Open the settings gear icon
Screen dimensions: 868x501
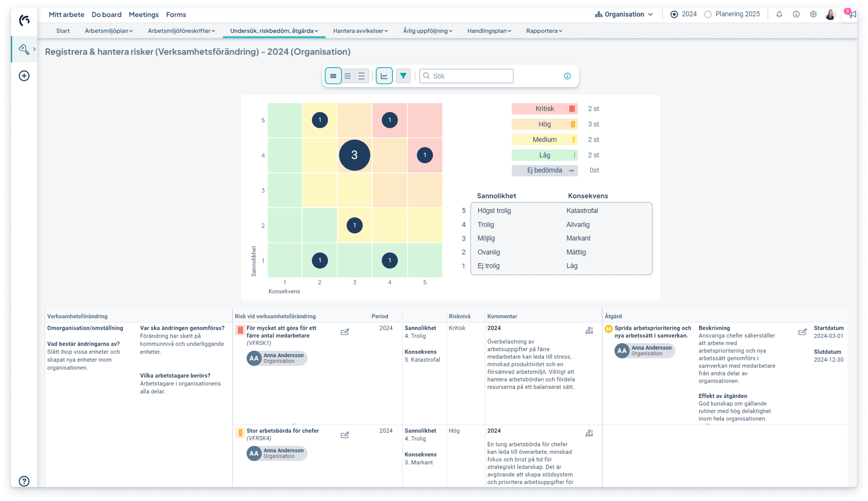813,14
